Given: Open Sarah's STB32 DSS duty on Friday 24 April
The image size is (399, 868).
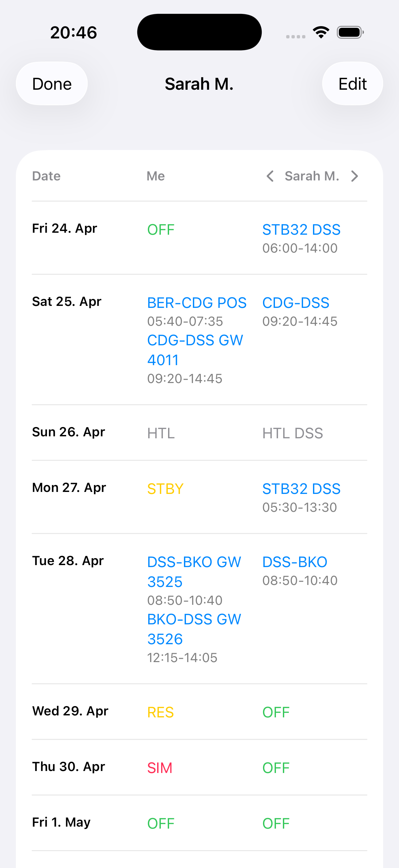Looking at the screenshot, I should point(301,230).
